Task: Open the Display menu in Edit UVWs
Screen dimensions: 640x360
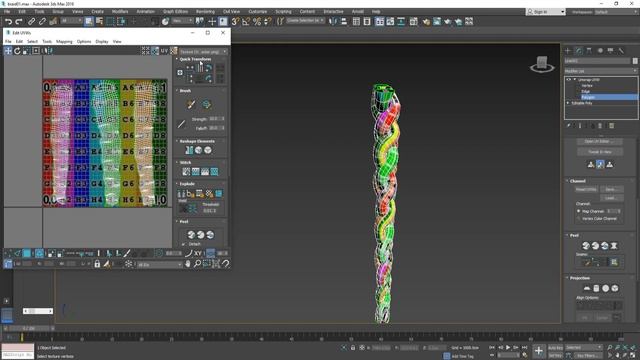Action: point(102,42)
